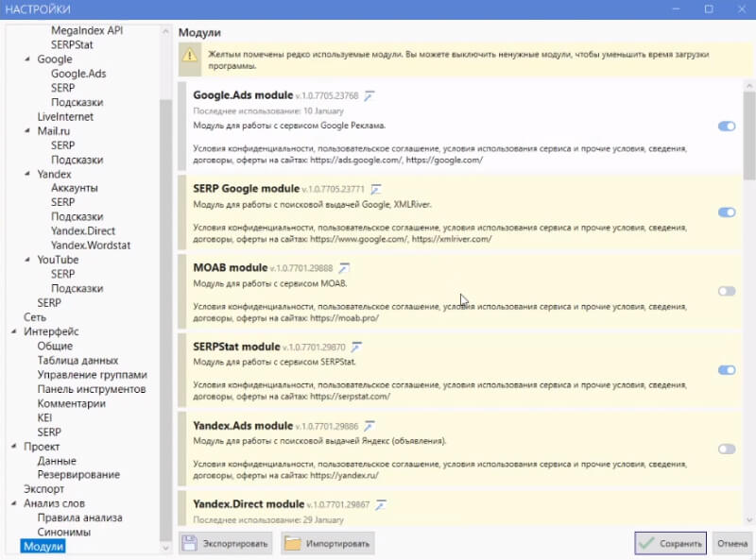Image resolution: width=756 pixels, height=560 pixels.
Task: Collapse the Yandex tree node
Action: click(27, 174)
